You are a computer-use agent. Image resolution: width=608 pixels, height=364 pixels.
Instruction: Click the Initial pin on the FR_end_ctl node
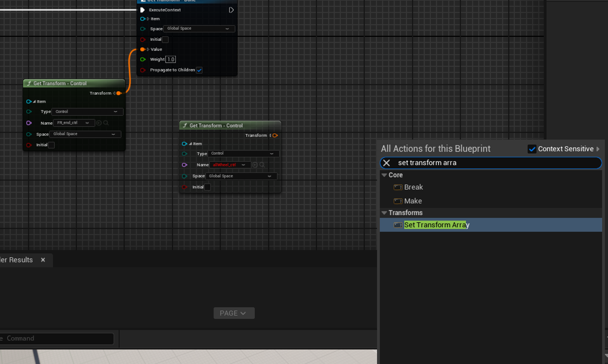pos(29,145)
